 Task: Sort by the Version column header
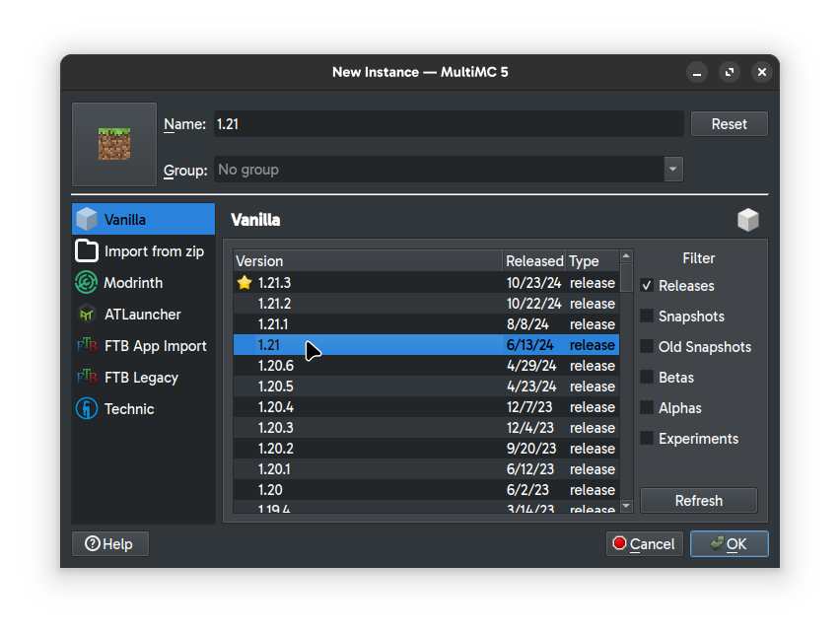367,261
